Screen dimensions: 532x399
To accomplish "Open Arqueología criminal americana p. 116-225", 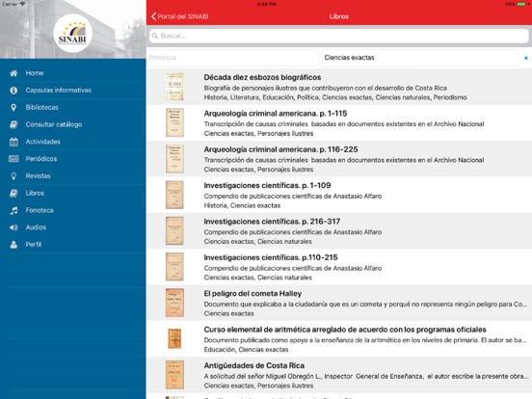I will click(339, 159).
